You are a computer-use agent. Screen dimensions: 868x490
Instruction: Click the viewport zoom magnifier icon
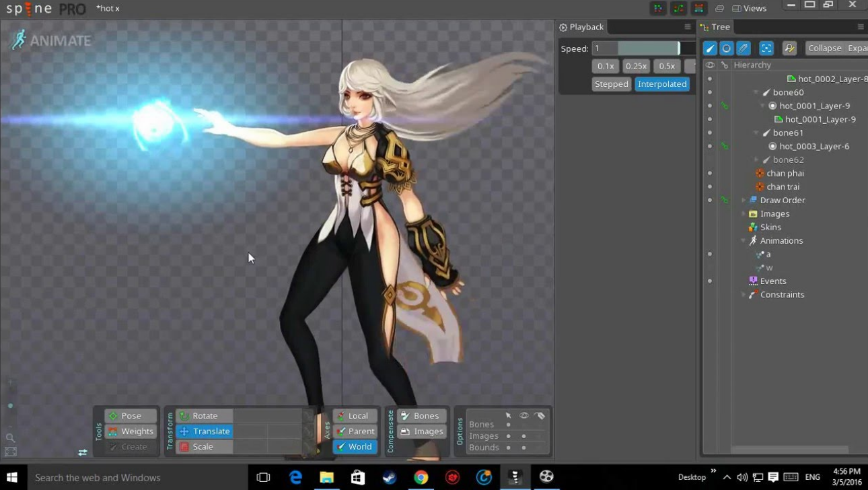point(10,438)
